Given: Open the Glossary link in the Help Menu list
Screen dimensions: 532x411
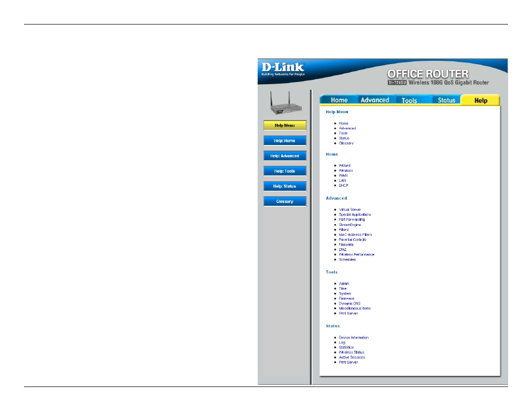Looking at the screenshot, I should pyautogui.click(x=346, y=143).
